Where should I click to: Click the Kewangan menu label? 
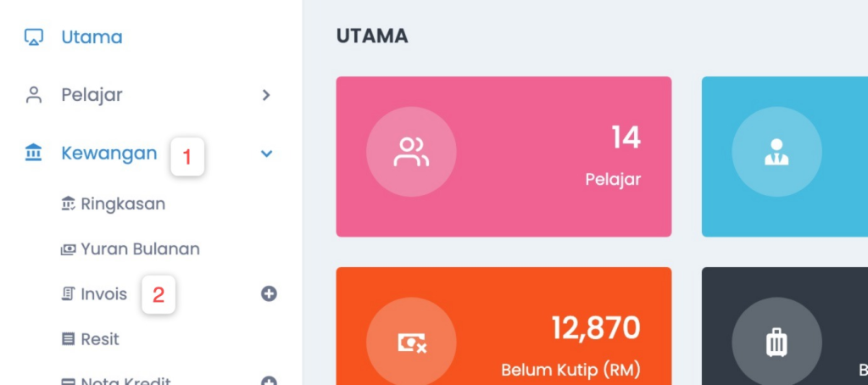coord(109,153)
